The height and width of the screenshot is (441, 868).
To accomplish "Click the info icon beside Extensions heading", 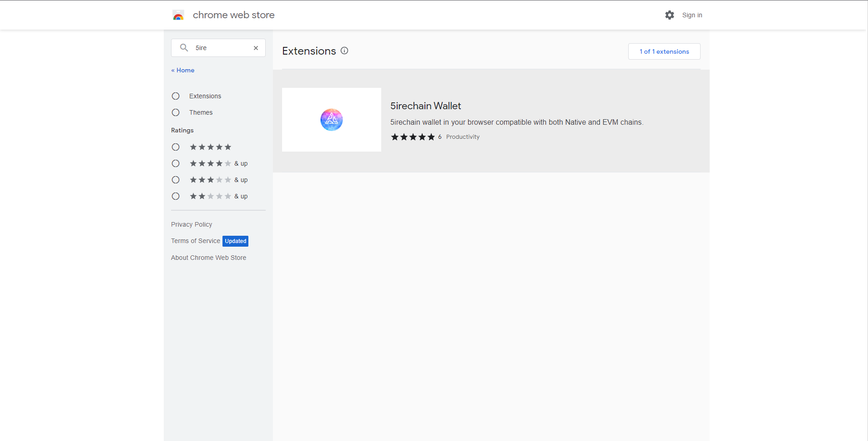I will pos(344,51).
